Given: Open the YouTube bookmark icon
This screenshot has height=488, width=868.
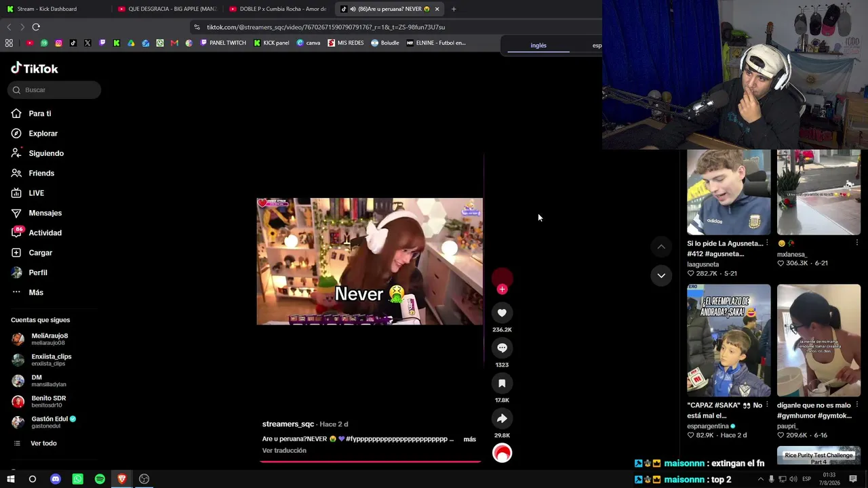Looking at the screenshot, I should 30,43.
